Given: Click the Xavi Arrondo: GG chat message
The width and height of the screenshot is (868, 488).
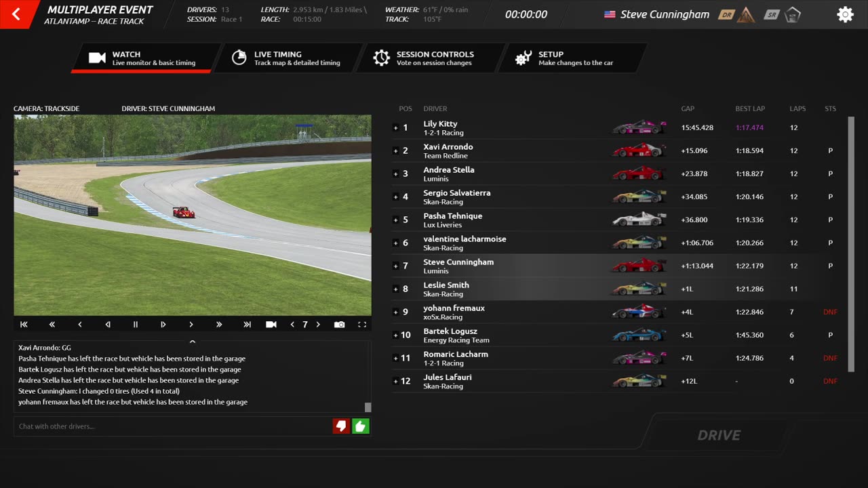Looking at the screenshot, I should [x=45, y=348].
